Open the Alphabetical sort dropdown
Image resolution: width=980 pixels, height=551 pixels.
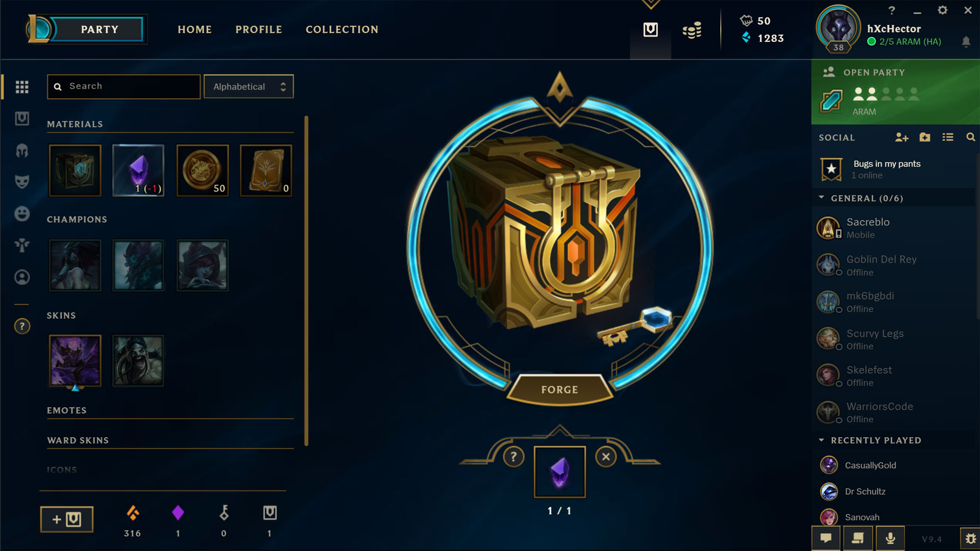coord(249,86)
